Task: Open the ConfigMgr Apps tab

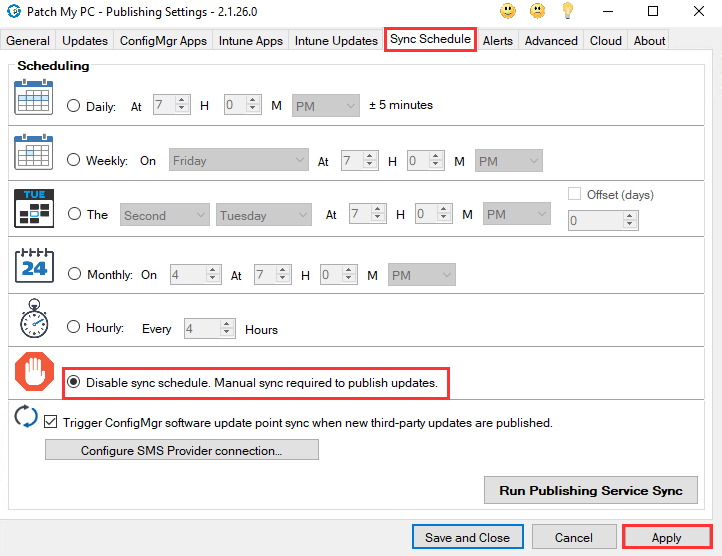Action: [x=163, y=41]
